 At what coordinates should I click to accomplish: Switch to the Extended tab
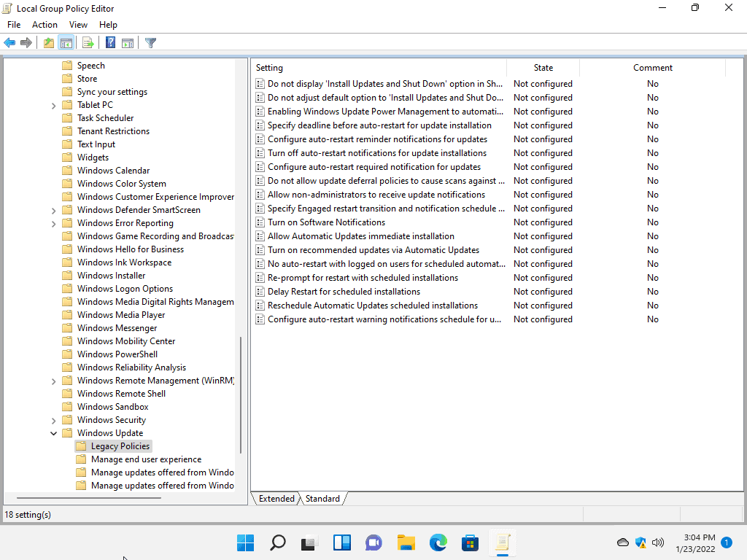pos(276,498)
